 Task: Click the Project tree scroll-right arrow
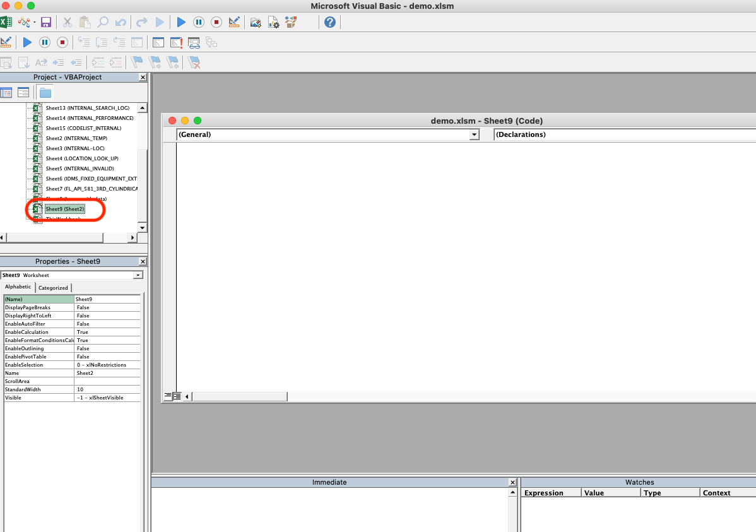click(133, 237)
